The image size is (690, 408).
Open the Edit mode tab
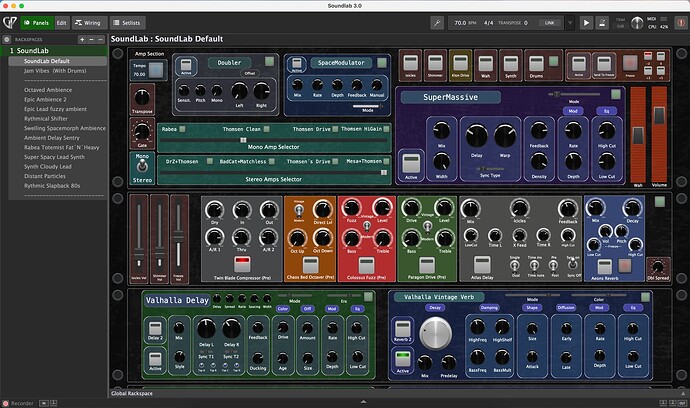click(x=62, y=23)
